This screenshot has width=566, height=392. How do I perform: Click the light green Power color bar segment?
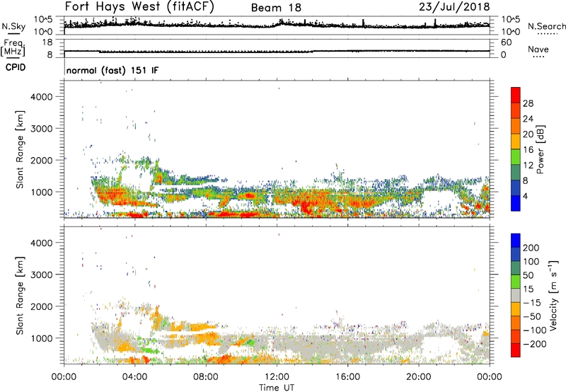click(516, 157)
